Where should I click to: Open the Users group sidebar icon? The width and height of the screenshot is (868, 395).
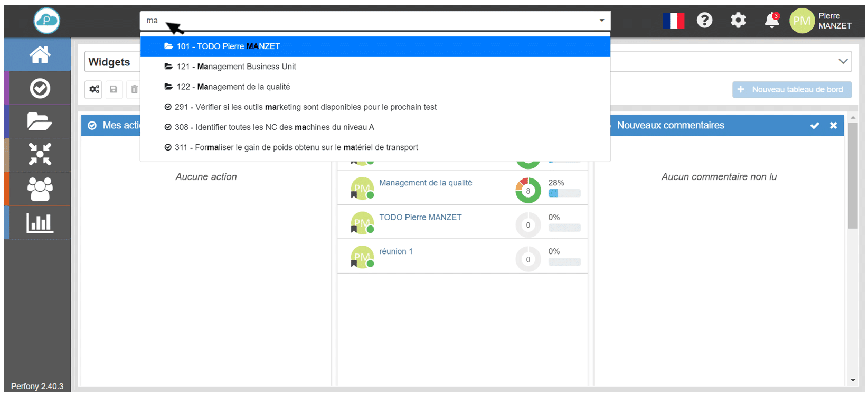click(x=40, y=189)
